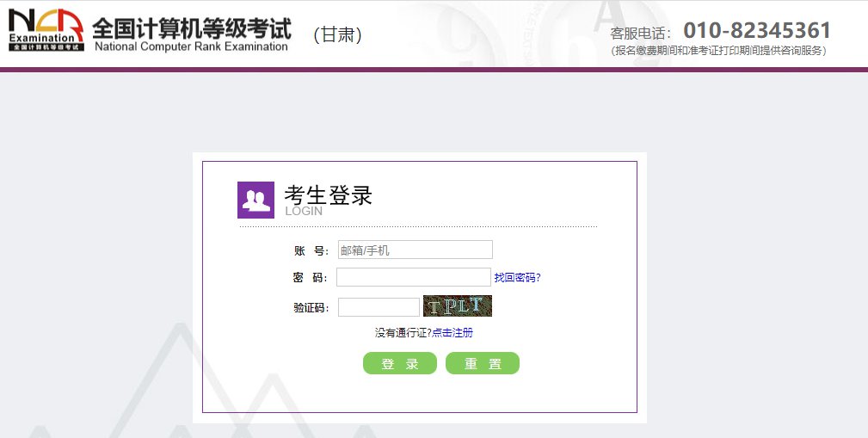Select the (甘肃) province label
The width and height of the screenshot is (868, 438).
pos(337,34)
